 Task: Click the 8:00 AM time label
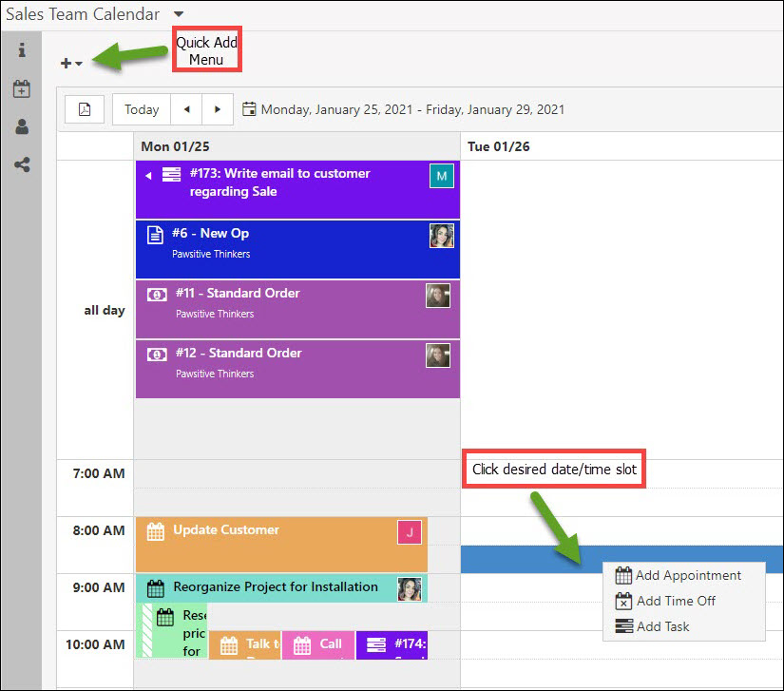pos(99,530)
